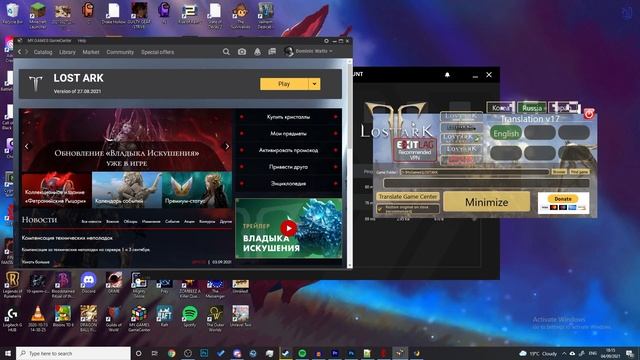Screen dimensions: 640x360
Task: Open Minecraft Launcher desktop shortcut
Action: [x=38, y=16]
